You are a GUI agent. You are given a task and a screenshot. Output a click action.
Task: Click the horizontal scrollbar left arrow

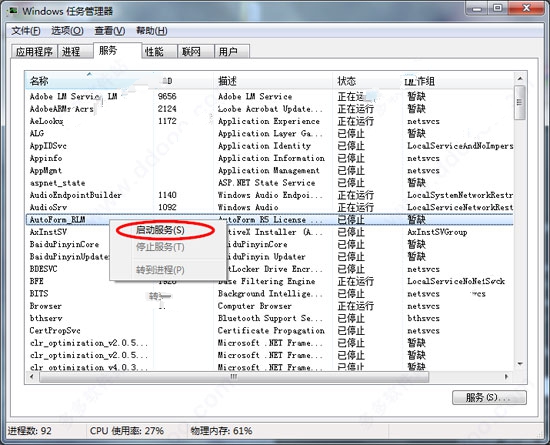(x=32, y=377)
